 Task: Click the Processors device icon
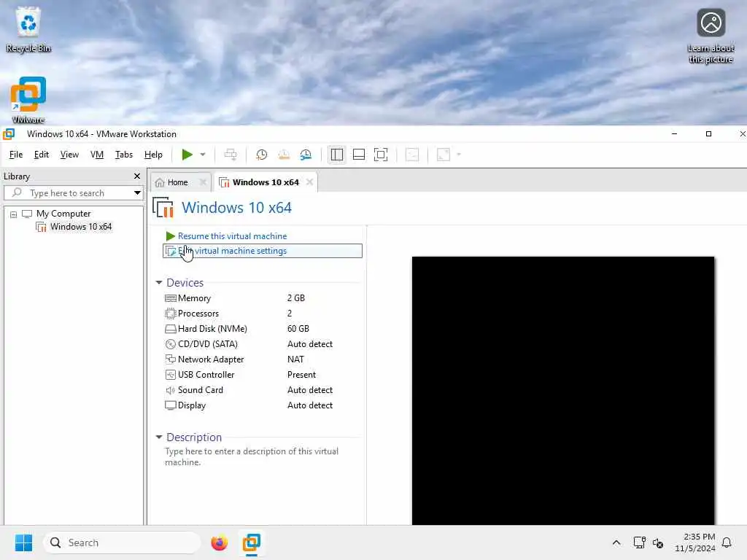point(171,314)
